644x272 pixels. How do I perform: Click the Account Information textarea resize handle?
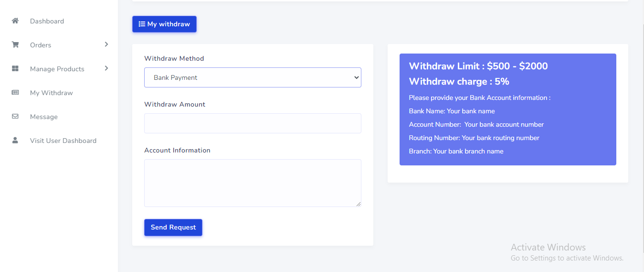359,204
